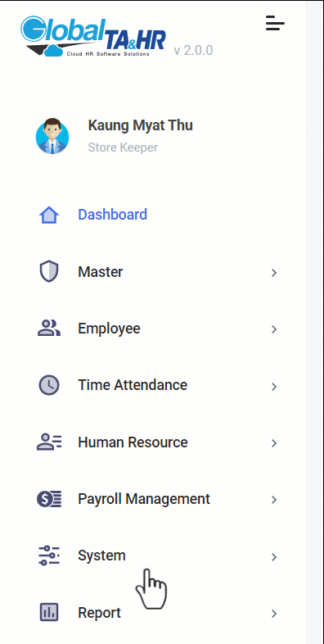324x644 pixels.
Task: Open the Report menu label
Action: [x=99, y=613]
